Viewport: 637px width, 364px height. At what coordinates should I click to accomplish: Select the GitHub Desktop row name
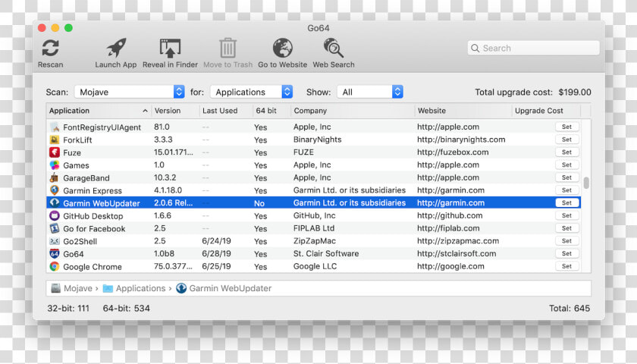[93, 216]
